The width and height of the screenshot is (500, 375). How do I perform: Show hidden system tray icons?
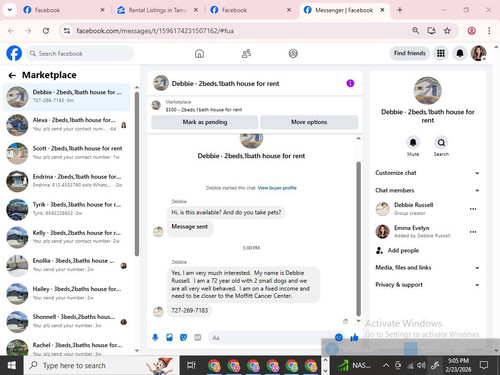pyautogui.click(x=386, y=365)
